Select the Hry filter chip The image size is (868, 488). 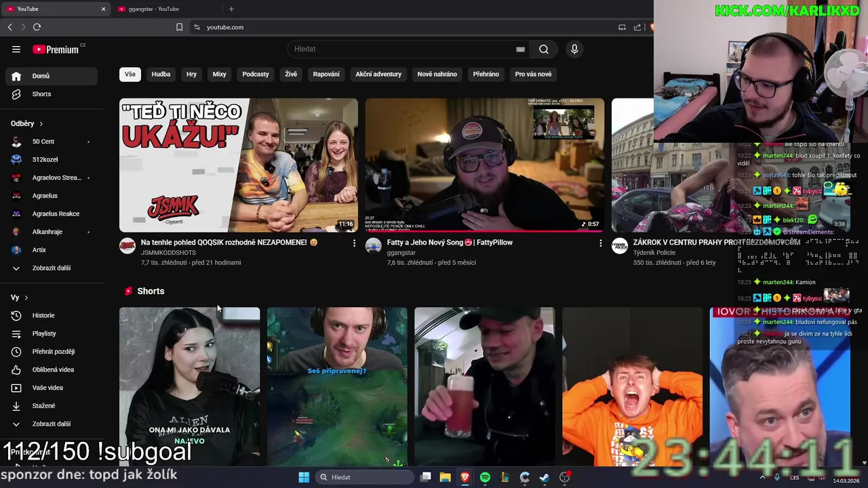pos(191,74)
